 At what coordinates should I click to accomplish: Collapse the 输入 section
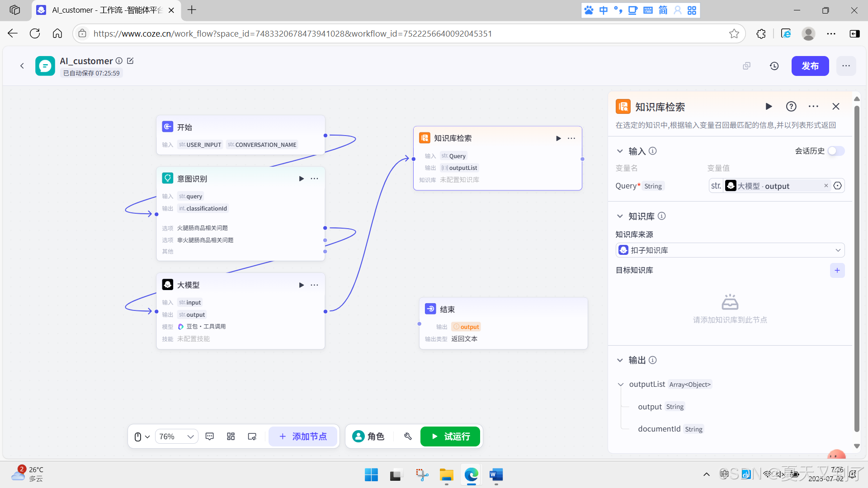pyautogui.click(x=620, y=151)
